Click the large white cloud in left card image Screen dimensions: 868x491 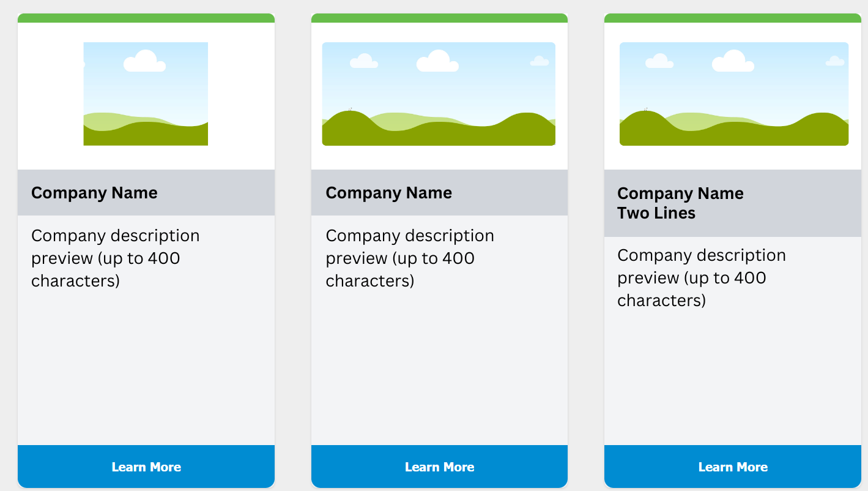(x=145, y=62)
